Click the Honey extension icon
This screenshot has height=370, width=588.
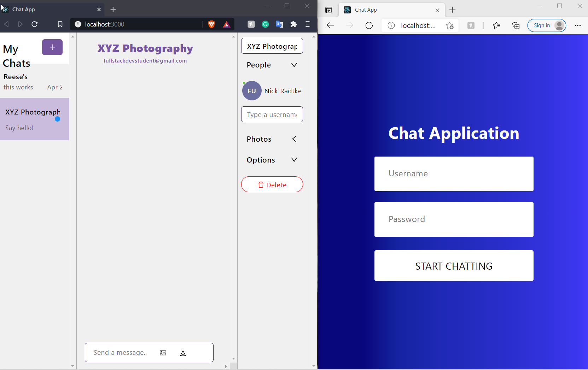[252, 24]
